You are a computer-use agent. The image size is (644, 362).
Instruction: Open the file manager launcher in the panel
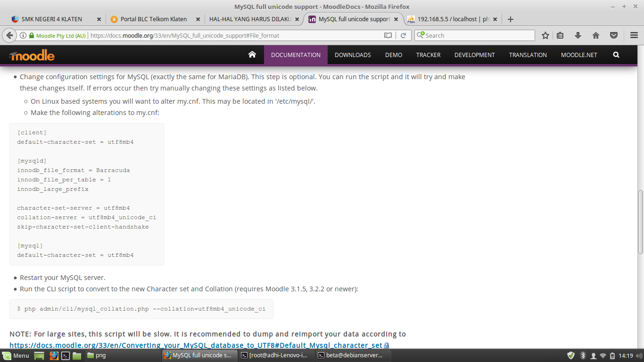point(77,355)
